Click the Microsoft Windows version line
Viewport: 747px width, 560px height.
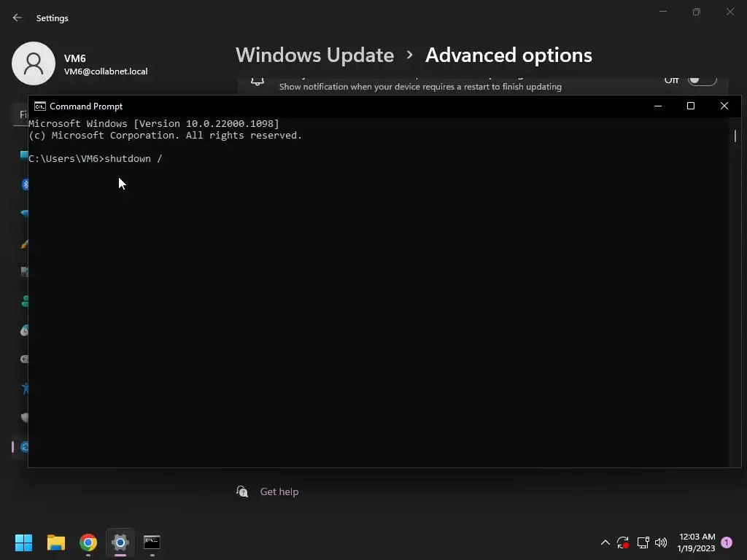[153, 124]
